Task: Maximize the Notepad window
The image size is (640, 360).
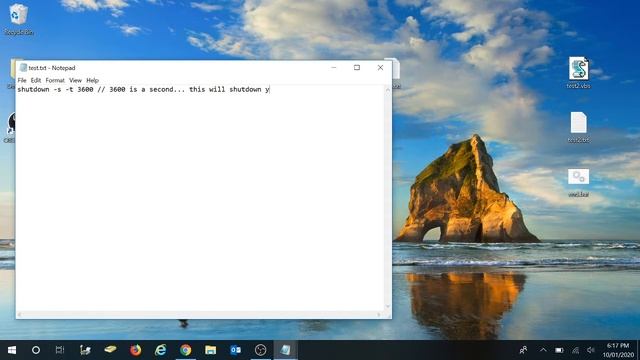Action: click(357, 67)
